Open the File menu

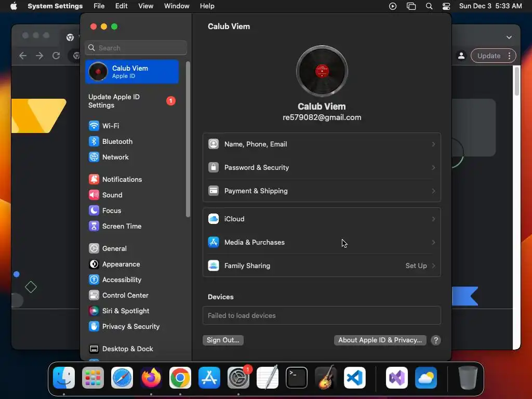pos(99,6)
